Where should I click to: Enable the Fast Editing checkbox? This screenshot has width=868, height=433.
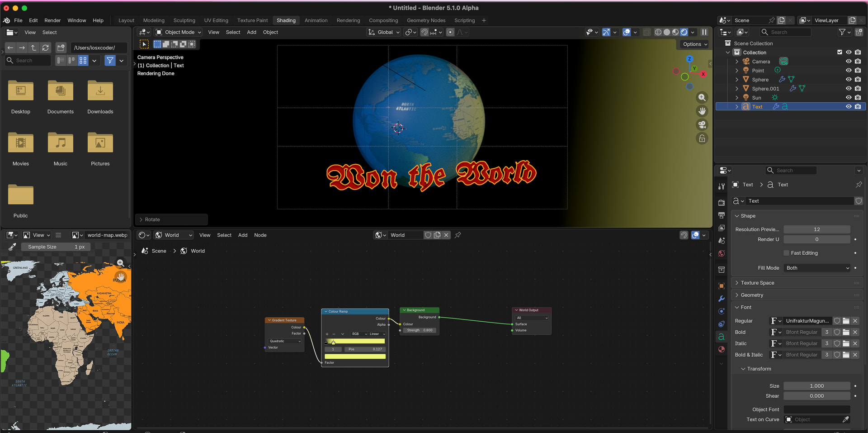[787, 253]
